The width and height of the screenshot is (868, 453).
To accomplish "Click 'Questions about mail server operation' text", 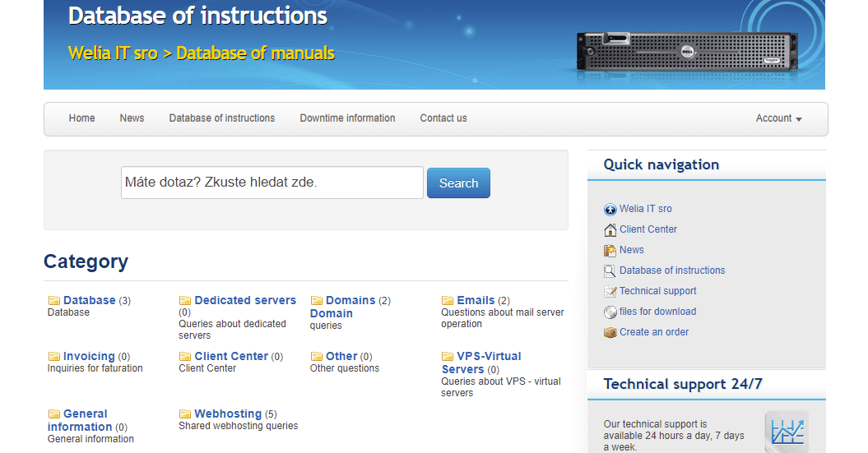I will click(502, 318).
